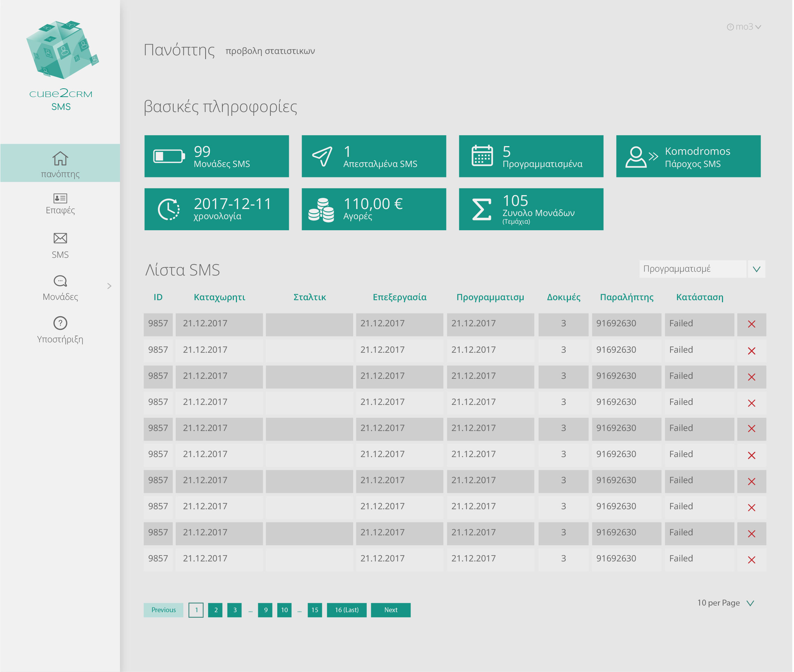Jump to 16 (Last) page
This screenshot has height=672, width=794.
point(347,610)
